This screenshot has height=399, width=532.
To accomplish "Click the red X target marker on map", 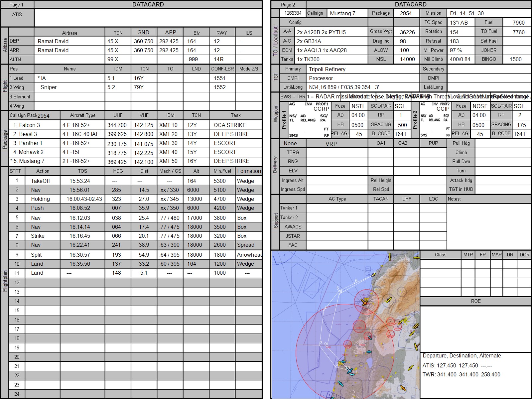I will pyautogui.click(x=365, y=303).
